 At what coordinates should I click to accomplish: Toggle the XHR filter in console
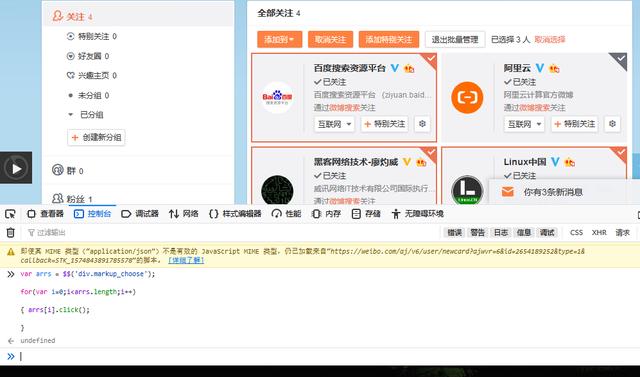pos(599,233)
